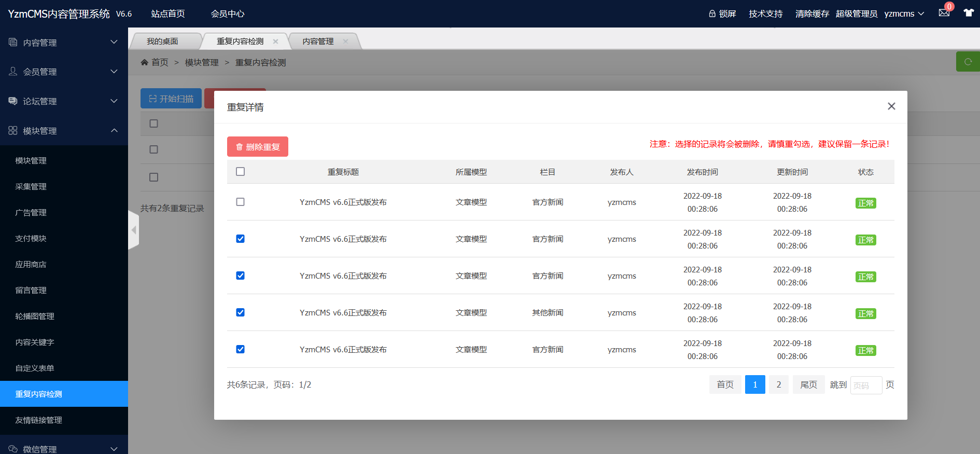Uncheck the 其他新闻 row checkbox
Image resolution: width=980 pixels, height=454 pixels.
240,312
